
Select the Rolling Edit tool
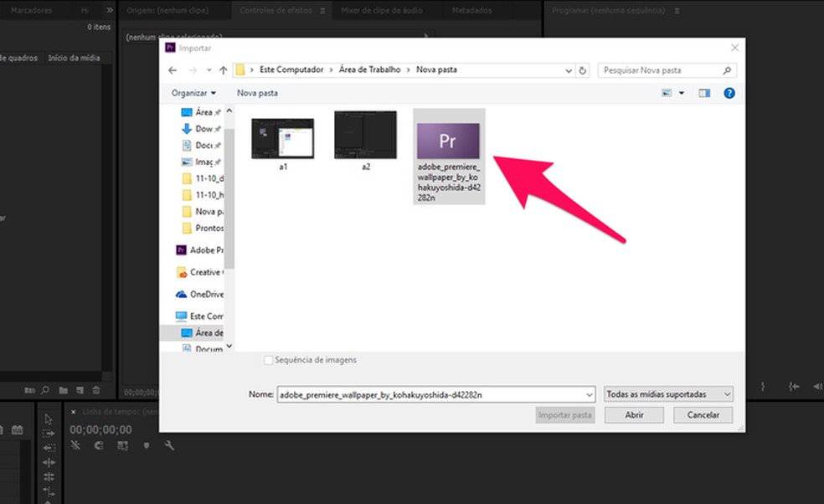click(x=49, y=476)
